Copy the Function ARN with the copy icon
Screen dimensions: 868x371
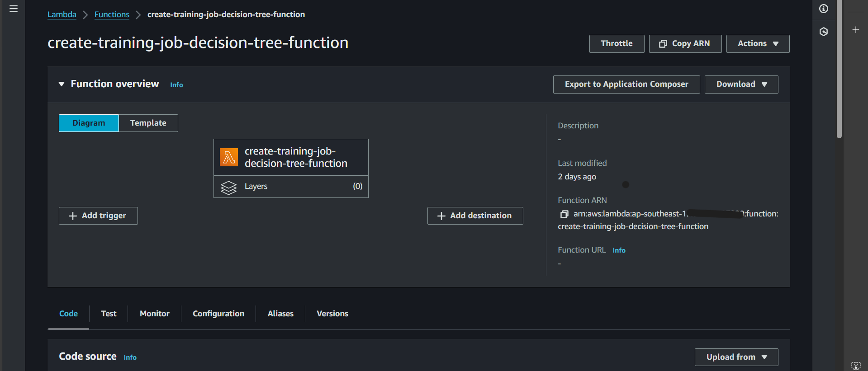[564, 214]
